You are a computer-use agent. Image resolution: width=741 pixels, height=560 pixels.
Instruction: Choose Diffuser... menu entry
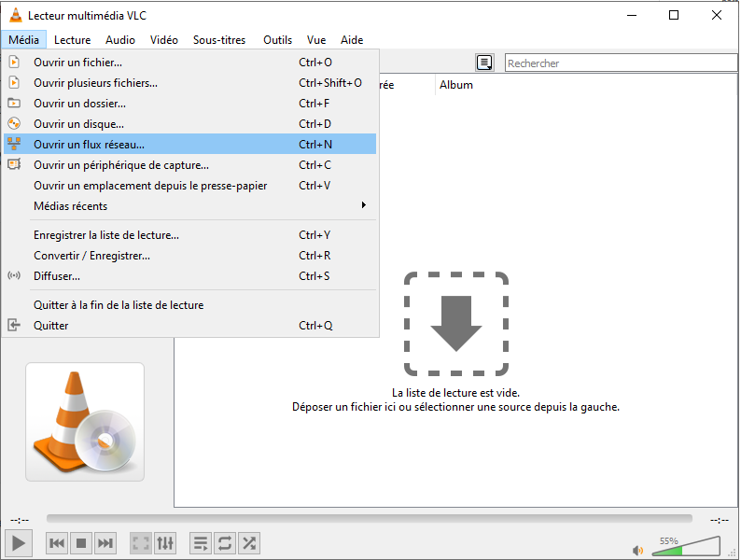[x=190, y=276]
